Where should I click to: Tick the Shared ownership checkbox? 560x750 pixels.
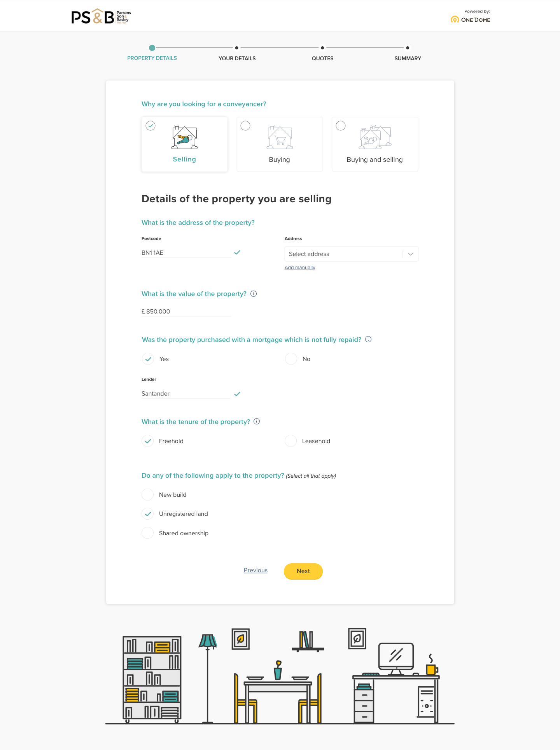(148, 533)
